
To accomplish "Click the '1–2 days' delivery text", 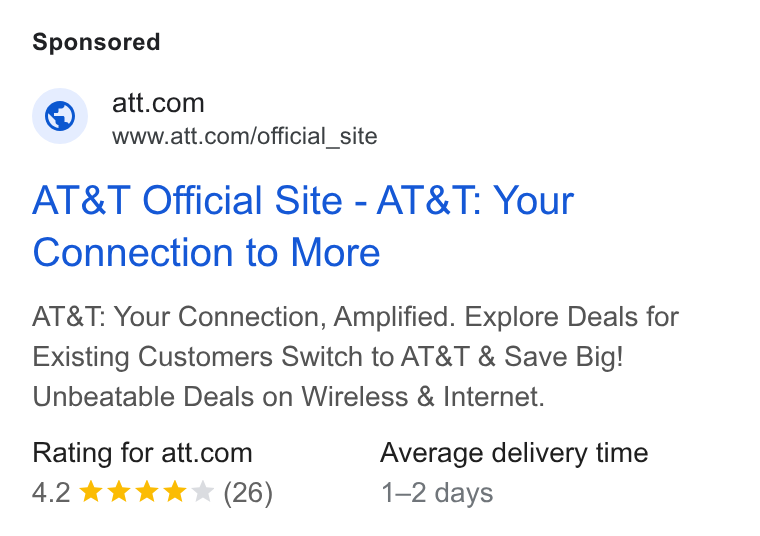I will point(437,493).
